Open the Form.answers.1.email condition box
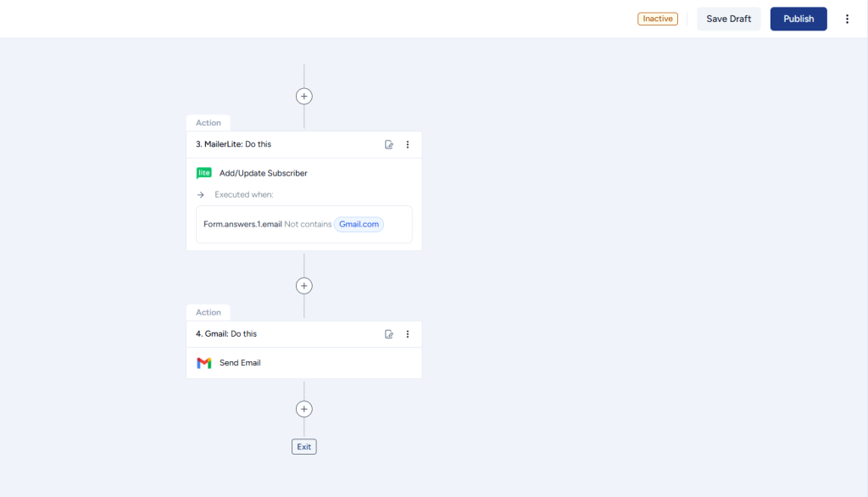 [x=243, y=224]
